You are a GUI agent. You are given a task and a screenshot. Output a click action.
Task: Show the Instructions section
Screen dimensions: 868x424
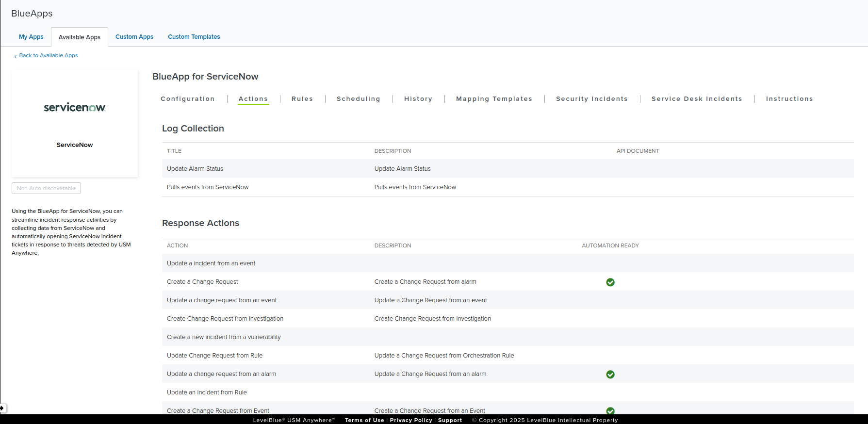789,99
